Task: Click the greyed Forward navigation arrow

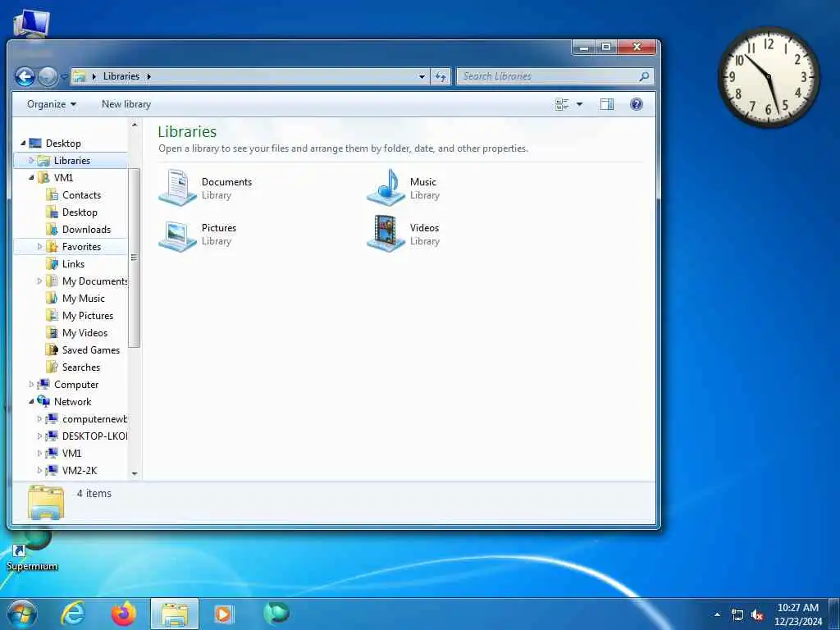Action: (48, 76)
